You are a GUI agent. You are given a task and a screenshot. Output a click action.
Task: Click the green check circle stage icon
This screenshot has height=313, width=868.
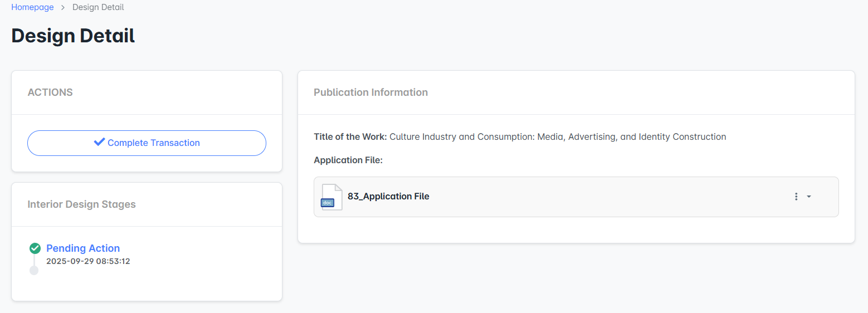click(35, 248)
